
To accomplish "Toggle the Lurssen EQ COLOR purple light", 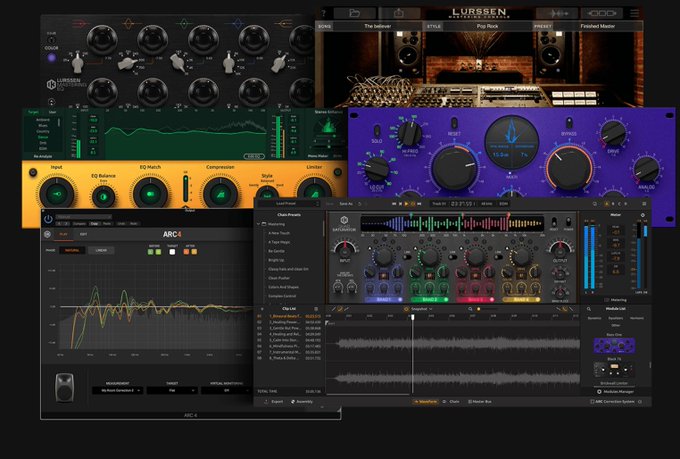I will (52, 57).
